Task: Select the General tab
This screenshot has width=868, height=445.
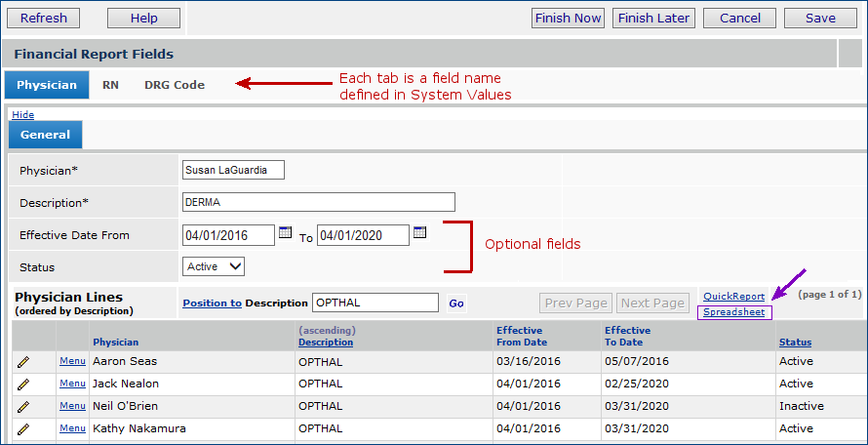Action: click(45, 135)
